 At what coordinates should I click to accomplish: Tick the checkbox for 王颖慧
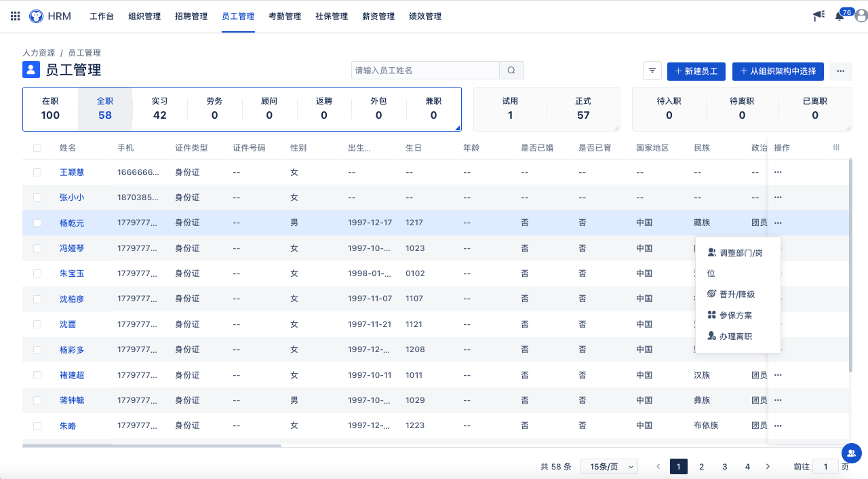click(x=37, y=172)
